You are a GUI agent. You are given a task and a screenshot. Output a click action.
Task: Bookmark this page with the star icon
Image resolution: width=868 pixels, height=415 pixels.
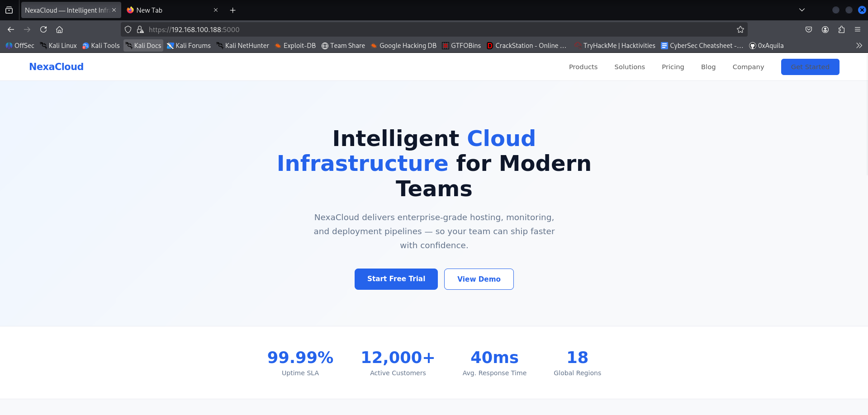740,29
